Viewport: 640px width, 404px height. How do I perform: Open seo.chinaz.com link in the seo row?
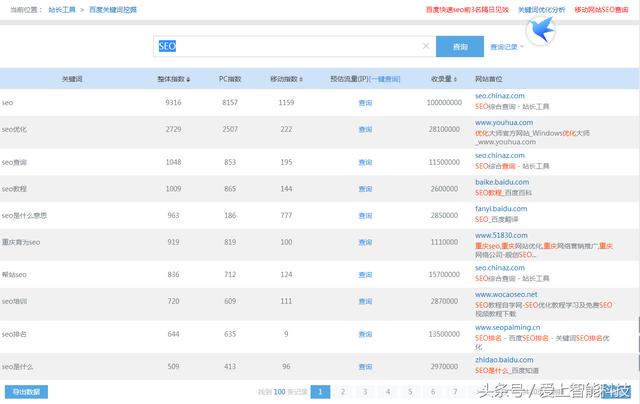[500, 96]
